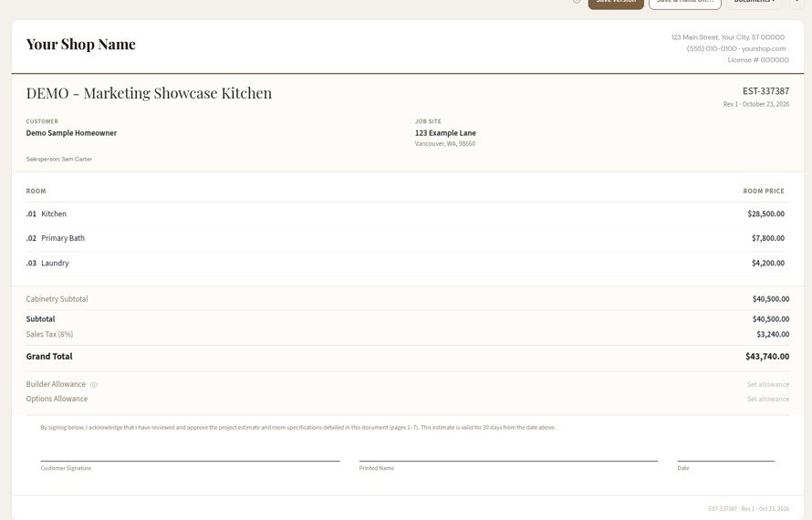Click the signing acknowledgment paragraph
This screenshot has width=812, height=520.
(x=297, y=428)
